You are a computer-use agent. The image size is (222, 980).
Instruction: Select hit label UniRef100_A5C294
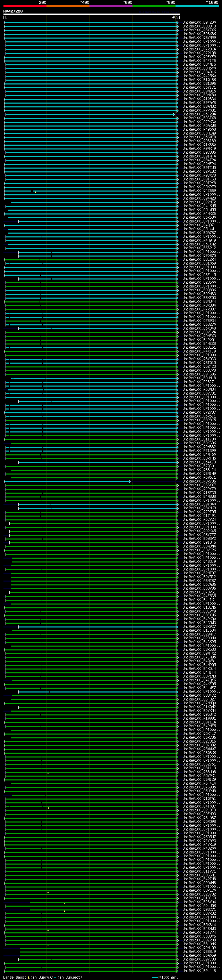[x=199, y=114]
